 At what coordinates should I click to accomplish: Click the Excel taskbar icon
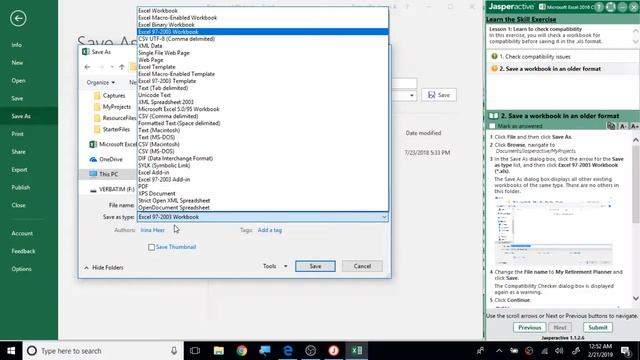[x=357, y=351]
